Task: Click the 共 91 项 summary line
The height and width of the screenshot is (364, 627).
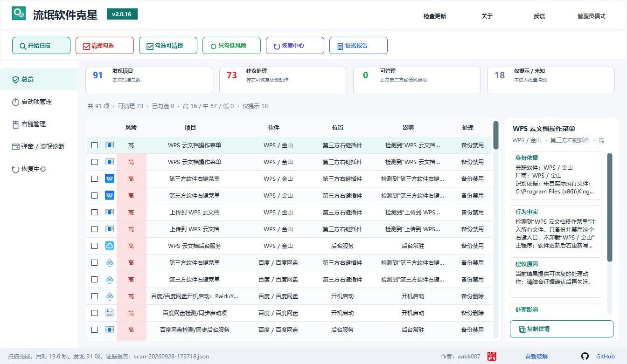Action: [x=178, y=106]
